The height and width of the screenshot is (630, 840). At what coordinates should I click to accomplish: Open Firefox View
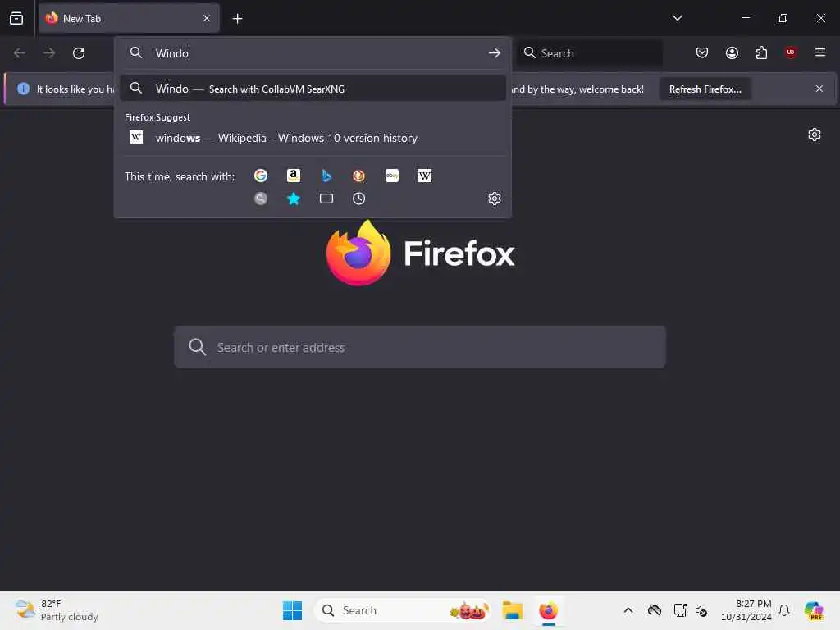point(16,18)
